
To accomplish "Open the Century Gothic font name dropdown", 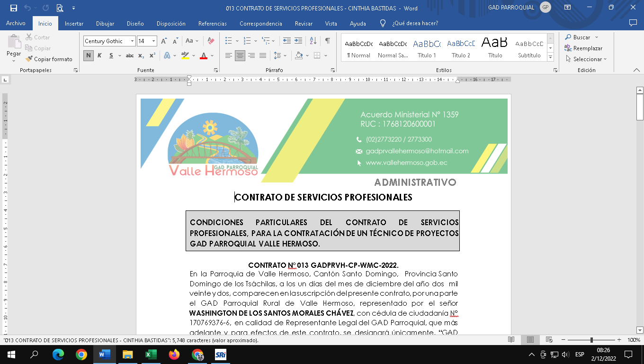I will [132, 41].
